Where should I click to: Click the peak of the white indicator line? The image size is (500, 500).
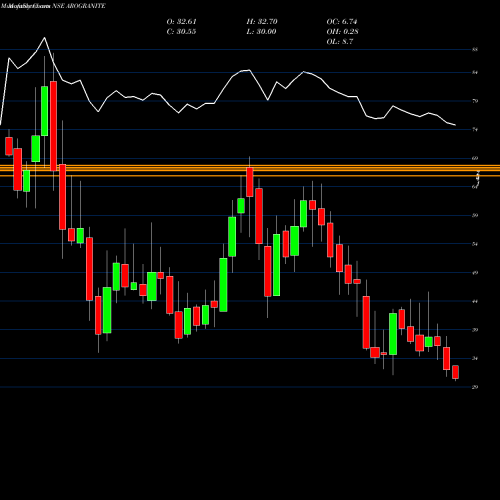[x=45, y=38]
